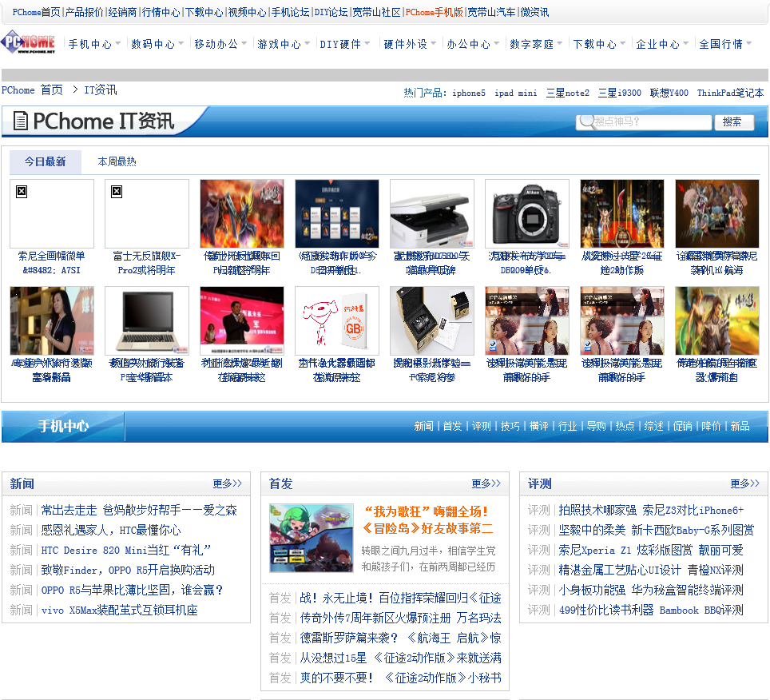Open the JD dog mascot thumbnail

pos(337,320)
